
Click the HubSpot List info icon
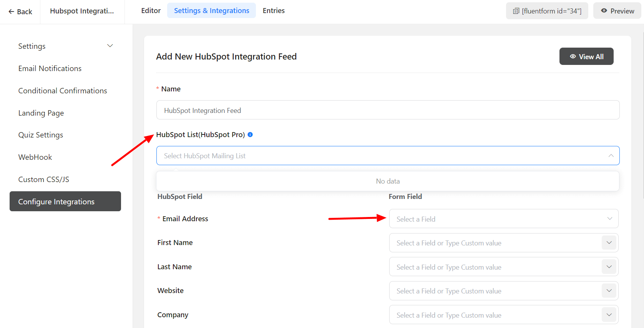pyautogui.click(x=250, y=135)
